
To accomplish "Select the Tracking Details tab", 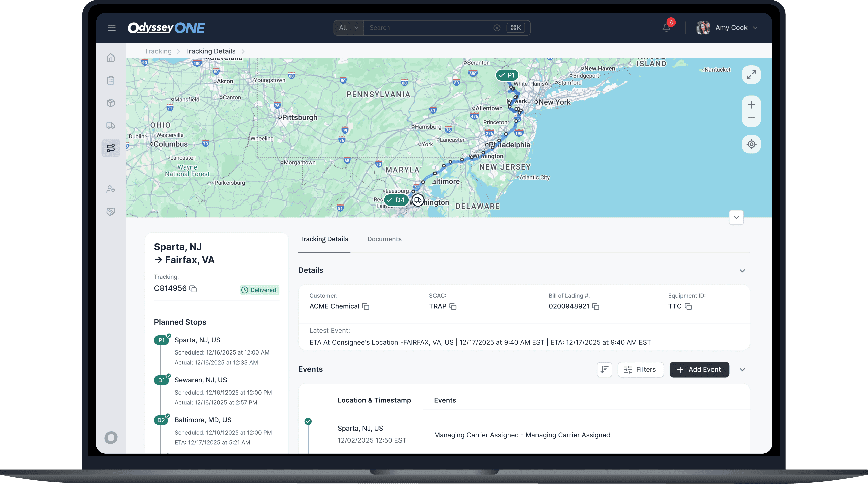I will click(x=324, y=239).
